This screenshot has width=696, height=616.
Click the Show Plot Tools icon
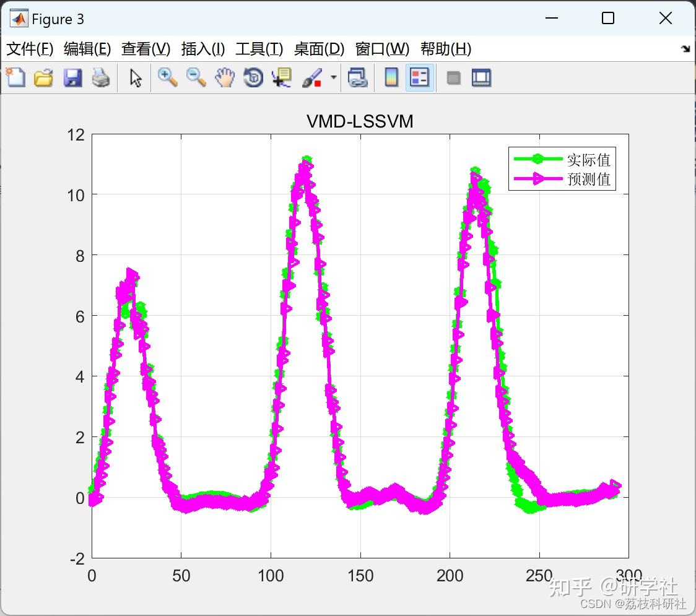point(481,77)
